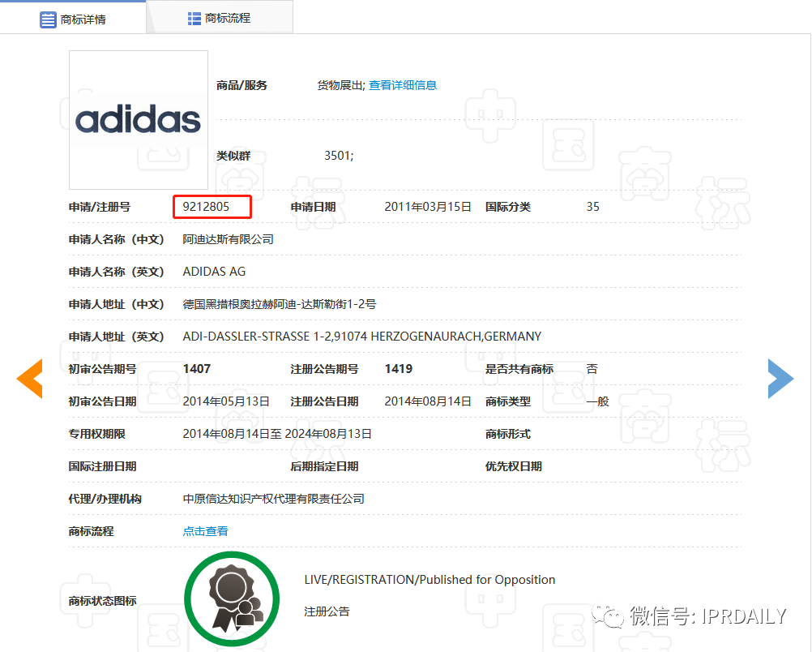The width and height of the screenshot is (812, 652).
Task: Click the document icon on 商标详情 tab
Action: click(x=49, y=17)
